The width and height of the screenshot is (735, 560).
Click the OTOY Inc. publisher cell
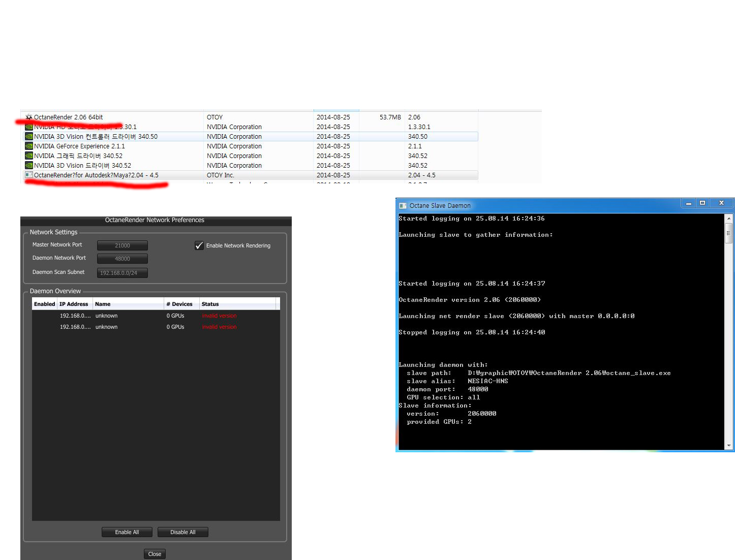[221, 175]
